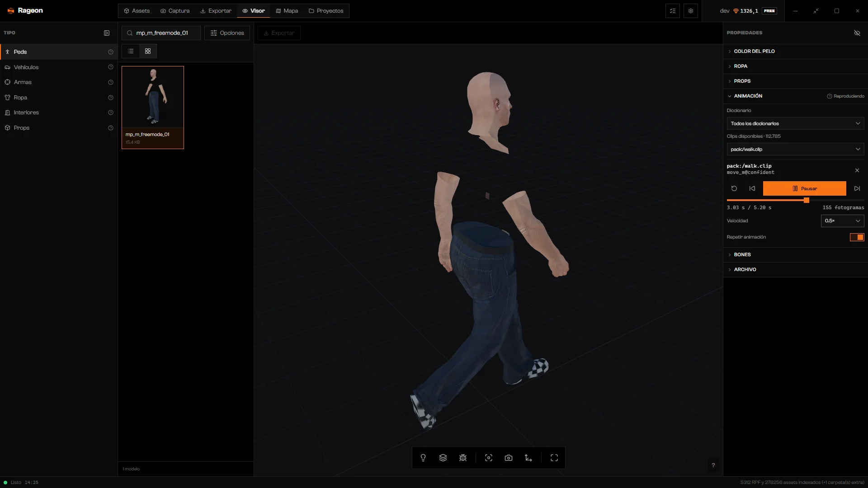This screenshot has height=488, width=868.
Task: Click the help icon next to Armas
Action: [111, 82]
